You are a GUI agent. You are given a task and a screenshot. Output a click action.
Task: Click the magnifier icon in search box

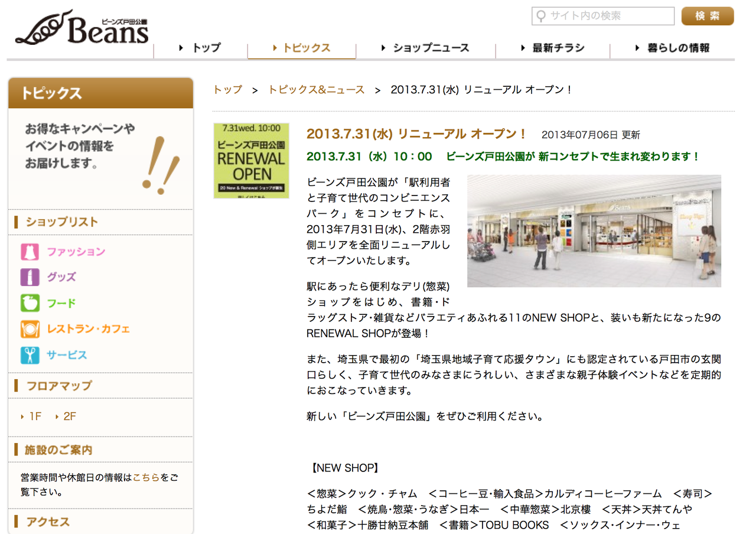coord(540,17)
